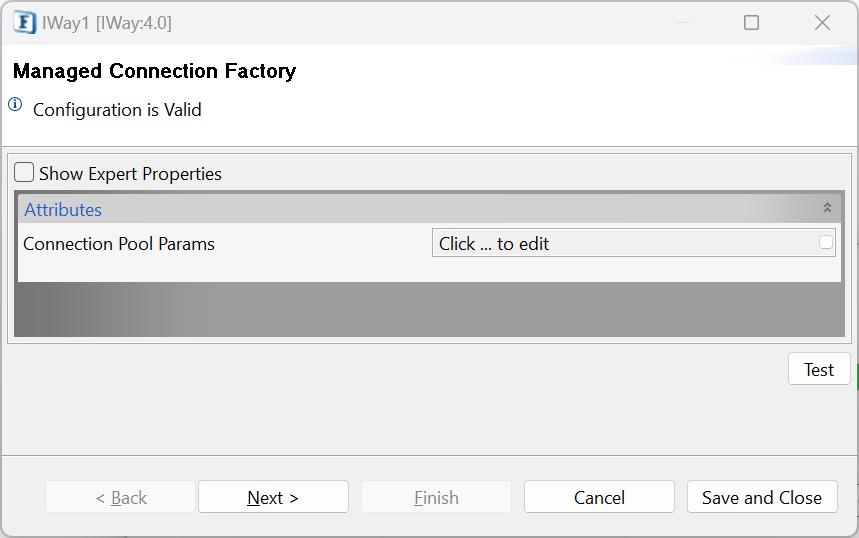Go to the next page with Next >
Screen dimensions: 859x538
(273, 497)
